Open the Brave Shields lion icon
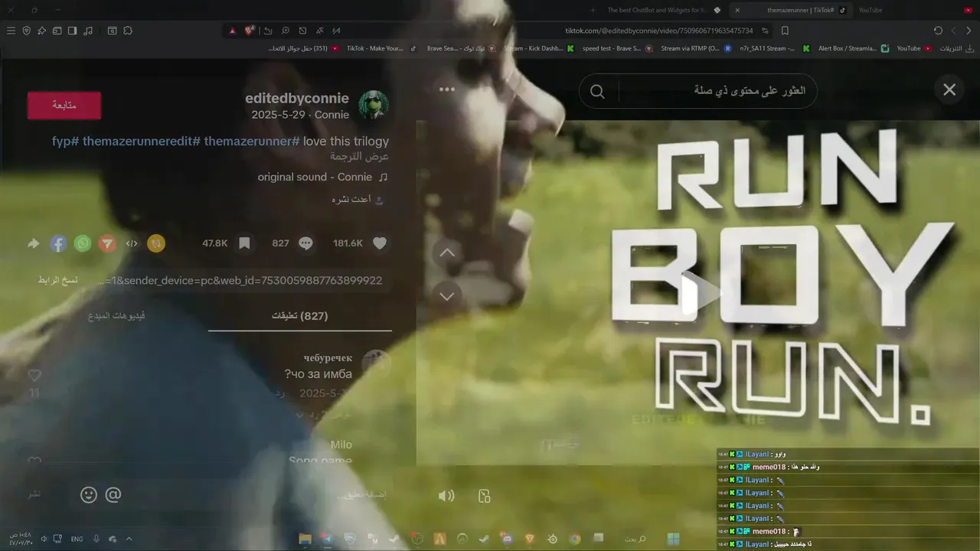 coord(250,31)
